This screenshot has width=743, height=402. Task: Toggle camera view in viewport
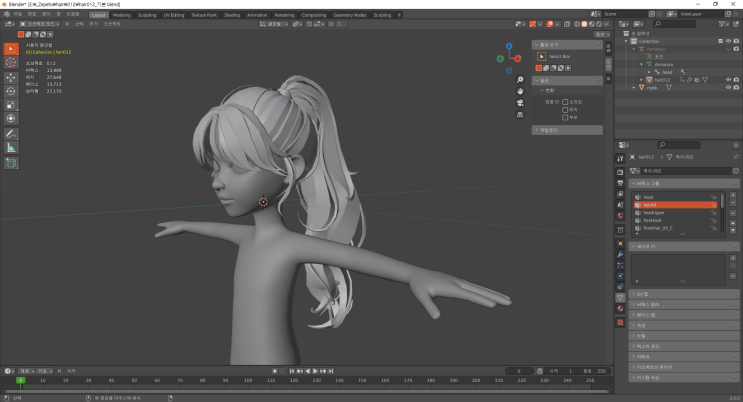point(520,102)
